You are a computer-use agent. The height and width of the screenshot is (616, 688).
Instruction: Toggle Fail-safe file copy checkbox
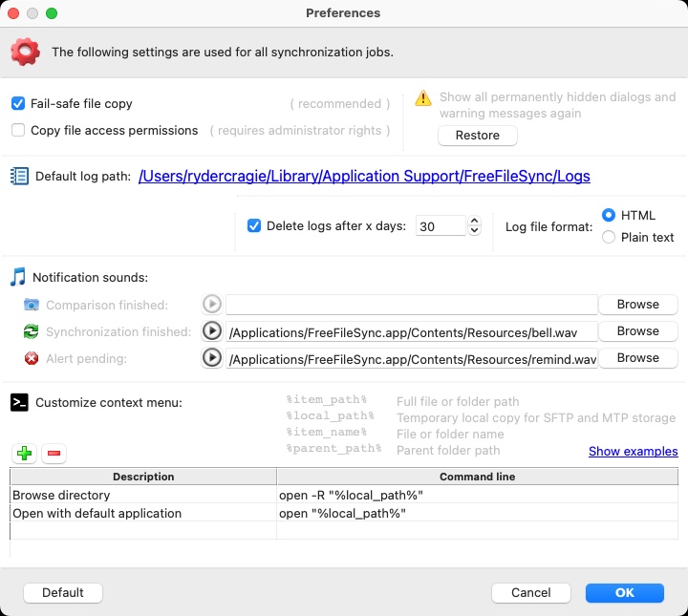pos(18,103)
